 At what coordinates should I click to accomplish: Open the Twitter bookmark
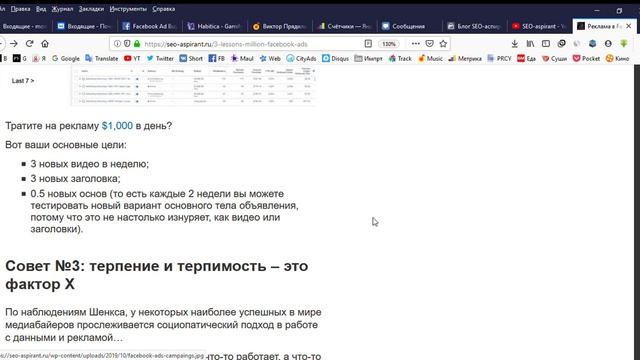pyautogui.click(x=160, y=58)
